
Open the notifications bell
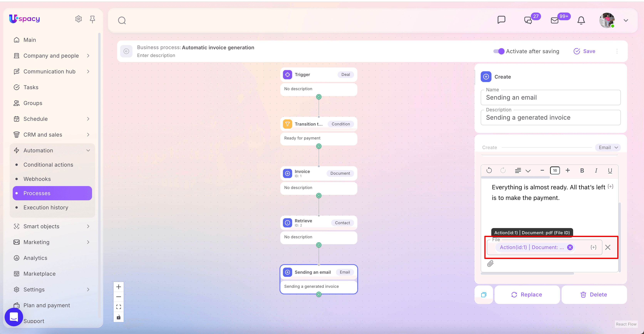pyautogui.click(x=581, y=20)
